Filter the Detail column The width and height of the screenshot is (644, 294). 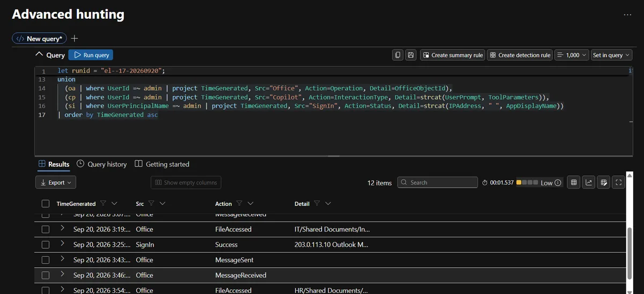(x=317, y=204)
